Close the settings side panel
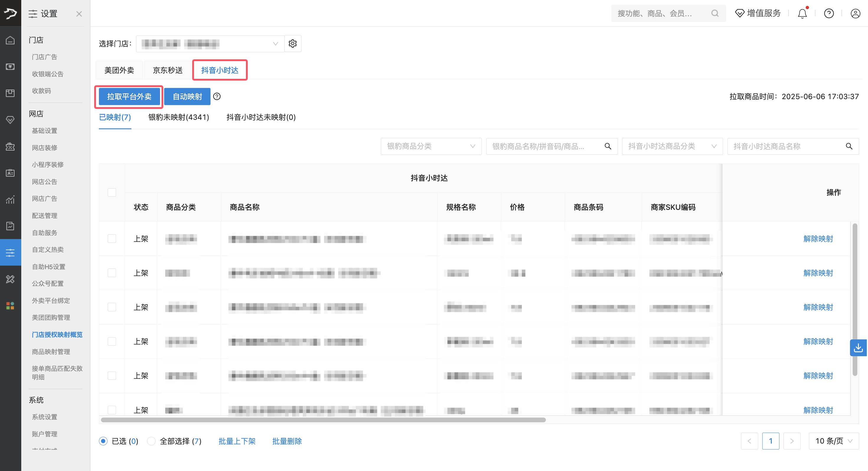 pyautogui.click(x=79, y=14)
